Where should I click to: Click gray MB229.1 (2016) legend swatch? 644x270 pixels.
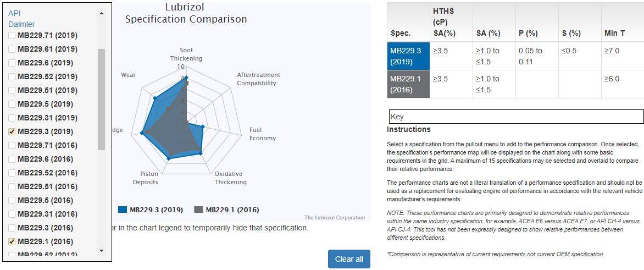pos(199,210)
